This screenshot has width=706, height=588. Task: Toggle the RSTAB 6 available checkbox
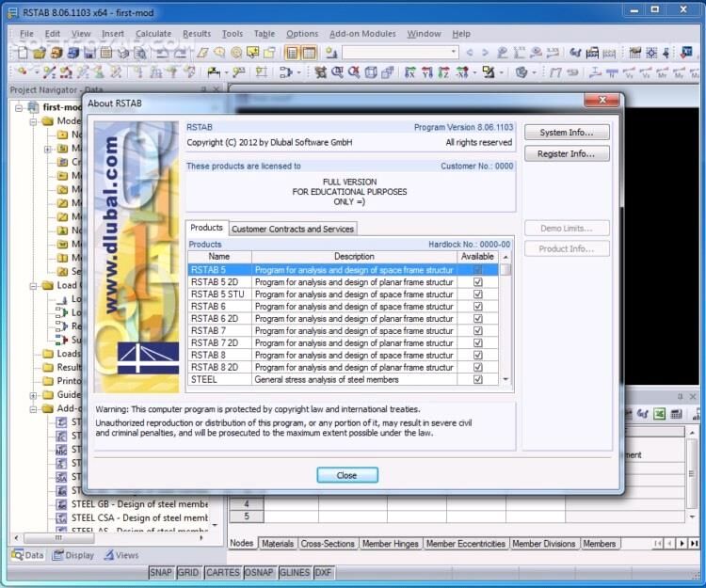point(477,307)
